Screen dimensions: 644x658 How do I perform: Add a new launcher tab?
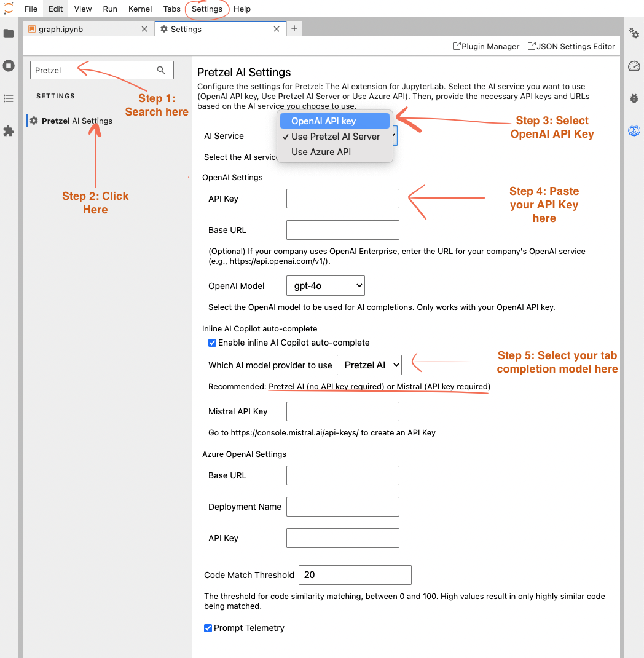pos(294,28)
